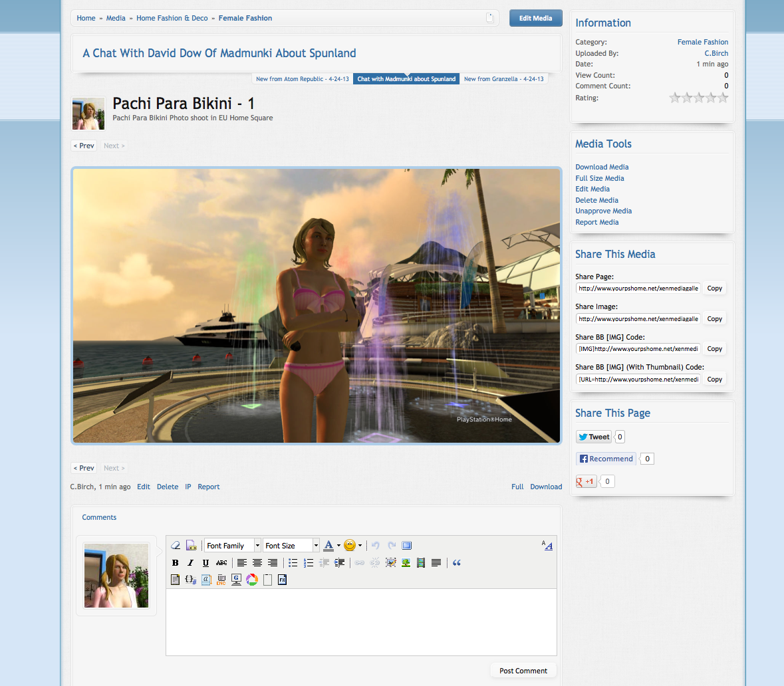The image size is (784, 686).
Task: Click the switch editor mode icon
Action: point(547,546)
